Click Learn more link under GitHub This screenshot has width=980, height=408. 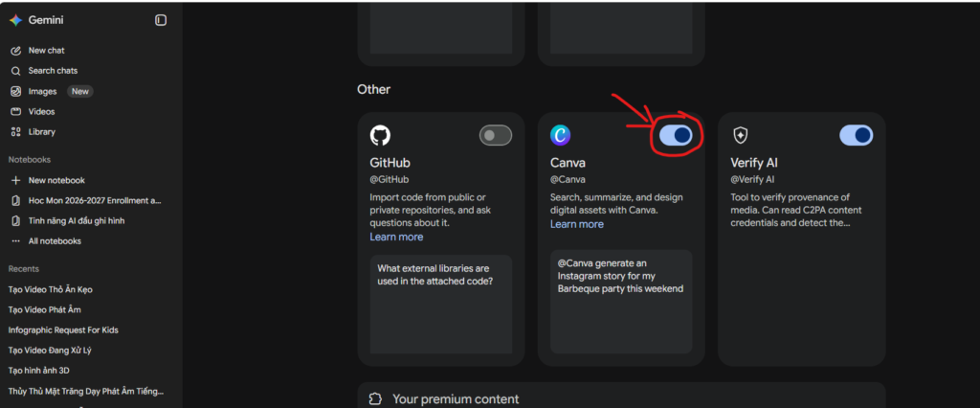[396, 237]
